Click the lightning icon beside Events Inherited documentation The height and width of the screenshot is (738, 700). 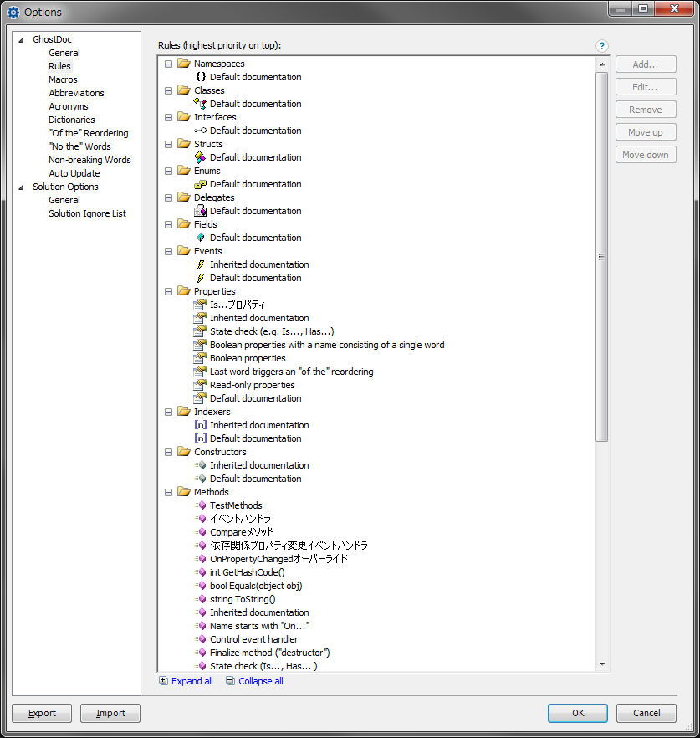201,264
